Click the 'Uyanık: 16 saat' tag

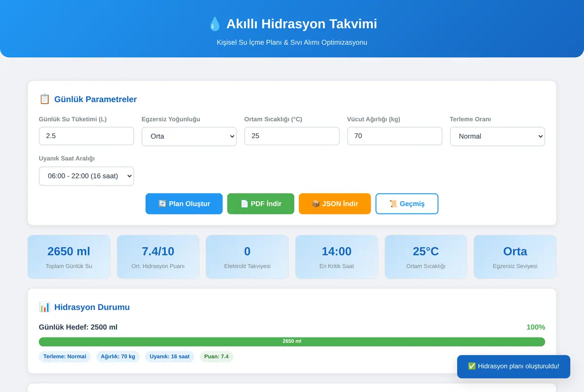[x=170, y=356]
